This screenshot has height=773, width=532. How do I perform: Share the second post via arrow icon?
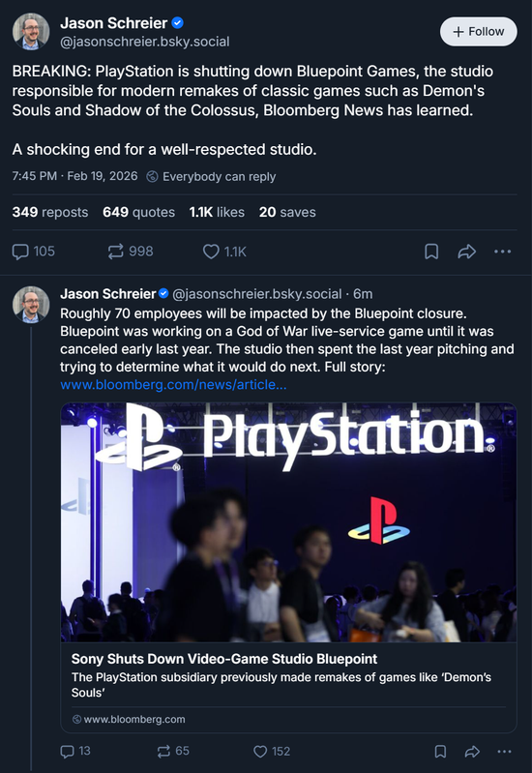472,752
